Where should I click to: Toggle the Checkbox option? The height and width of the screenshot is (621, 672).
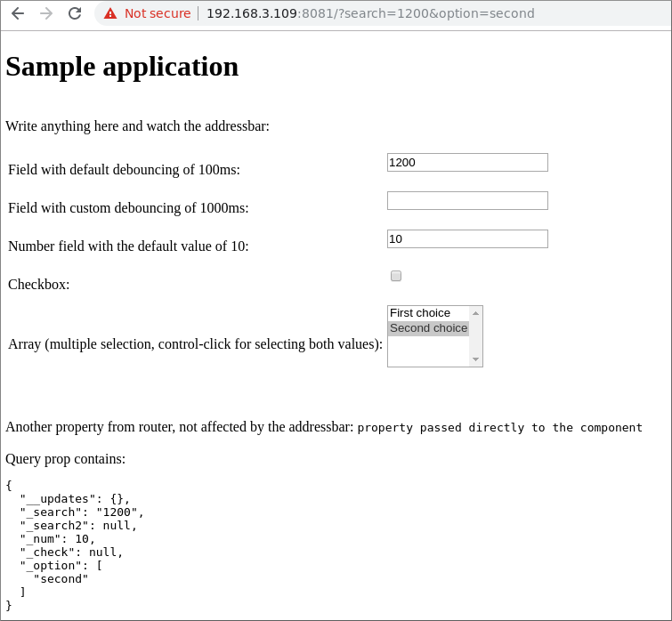click(x=396, y=276)
